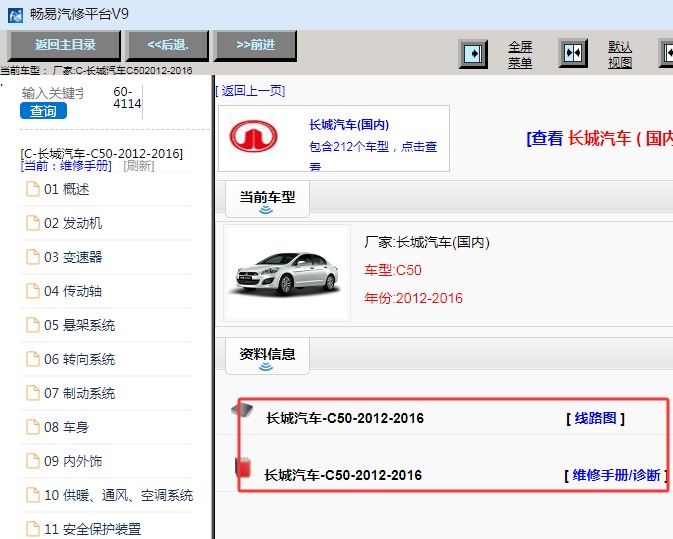Click page icon beside 08 车身
The image size is (673, 539).
[x=33, y=427]
